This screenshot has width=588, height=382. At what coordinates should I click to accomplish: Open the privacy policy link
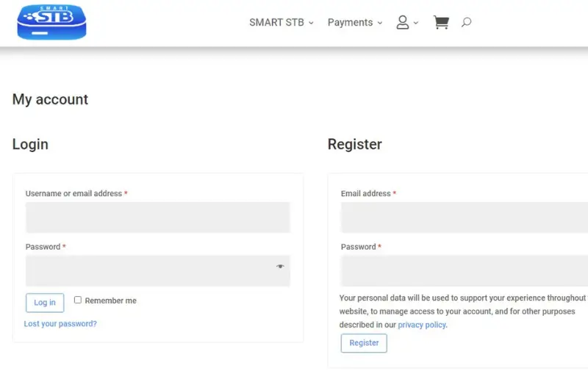coord(422,325)
